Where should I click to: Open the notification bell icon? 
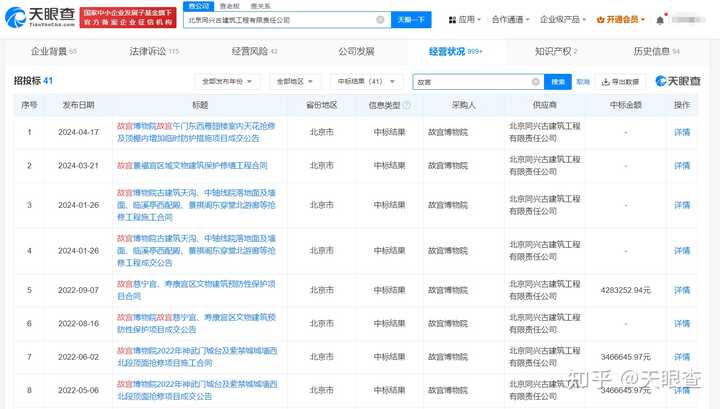point(660,20)
